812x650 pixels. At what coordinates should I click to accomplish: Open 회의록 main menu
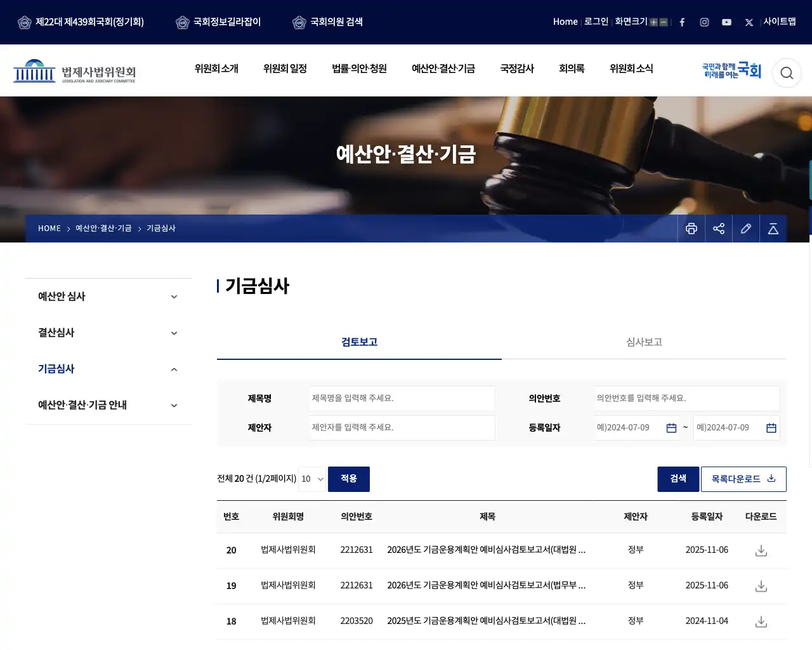572,69
